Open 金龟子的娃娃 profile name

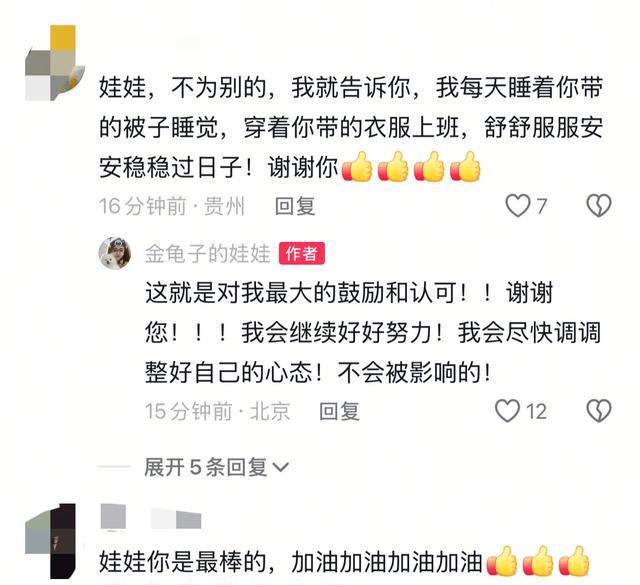(x=207, y=254)
